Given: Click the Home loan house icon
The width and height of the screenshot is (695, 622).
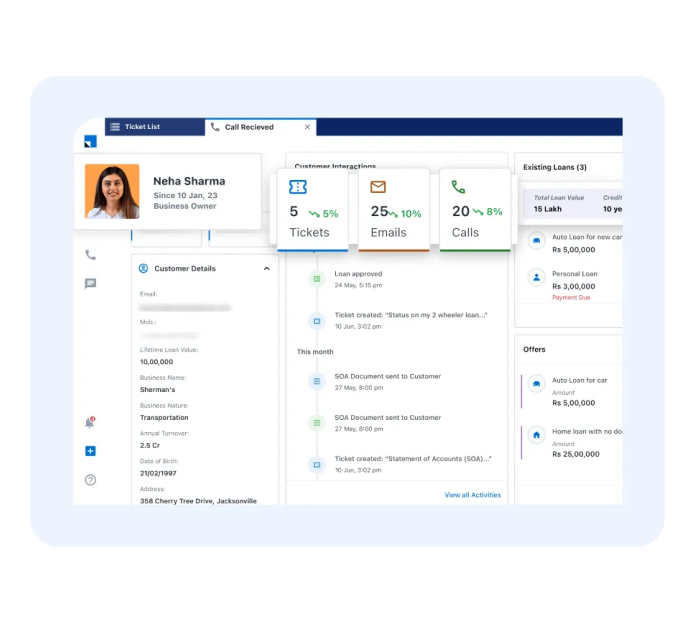Looking at the screenshot, I should 536,435.
